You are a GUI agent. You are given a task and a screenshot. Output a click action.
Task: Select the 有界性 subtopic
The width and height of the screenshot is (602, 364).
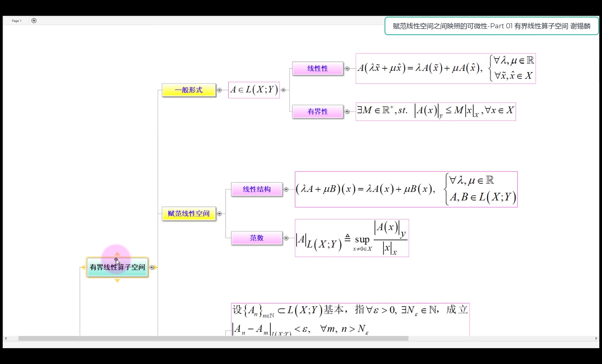coord(318,112)
